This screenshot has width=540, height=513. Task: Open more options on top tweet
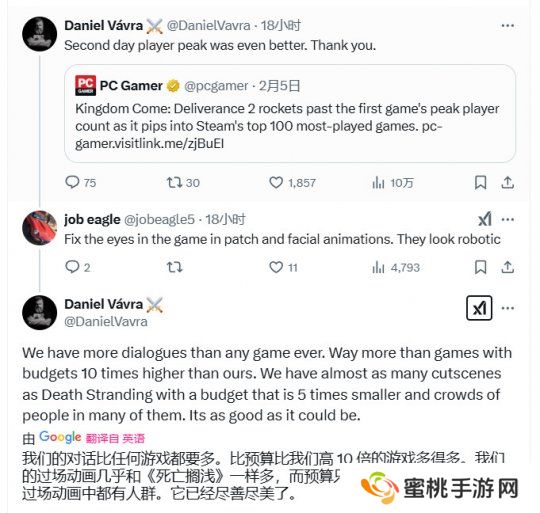(508, 25)
